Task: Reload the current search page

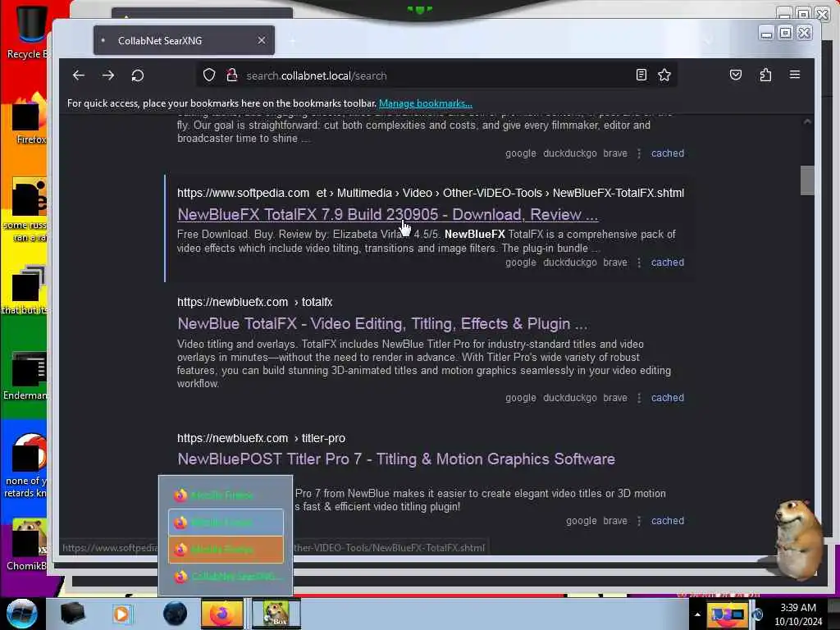Action: point(138,75)
